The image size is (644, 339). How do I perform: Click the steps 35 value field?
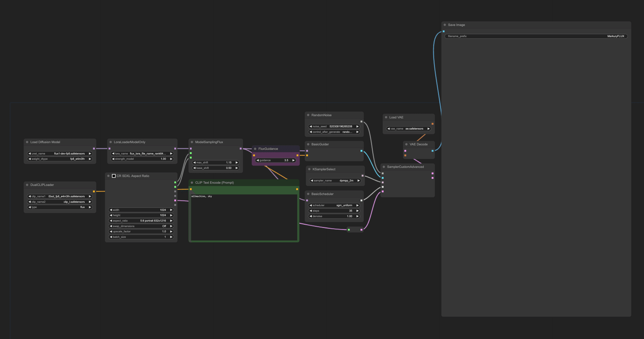click(x=334, y=211)
